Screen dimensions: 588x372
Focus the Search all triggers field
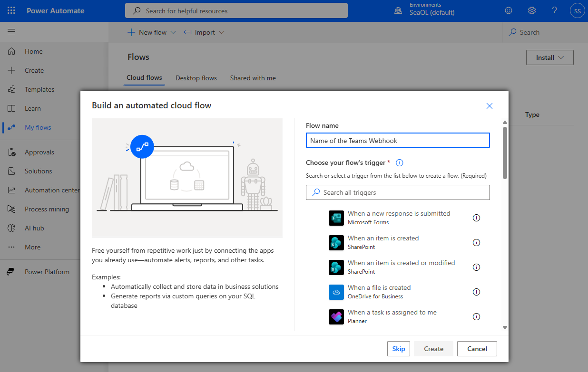coord(398,192)
